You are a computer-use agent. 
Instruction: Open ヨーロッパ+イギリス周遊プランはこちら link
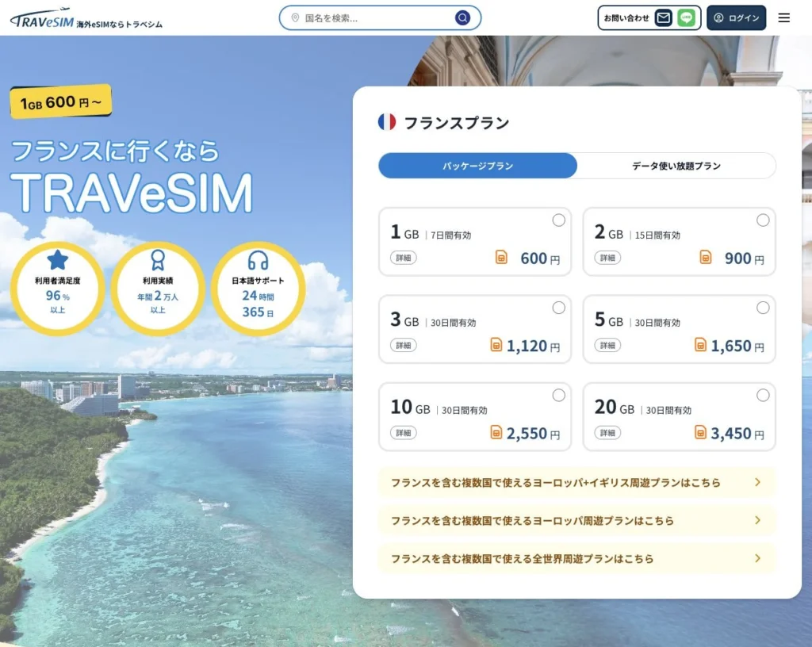point(577,482)
